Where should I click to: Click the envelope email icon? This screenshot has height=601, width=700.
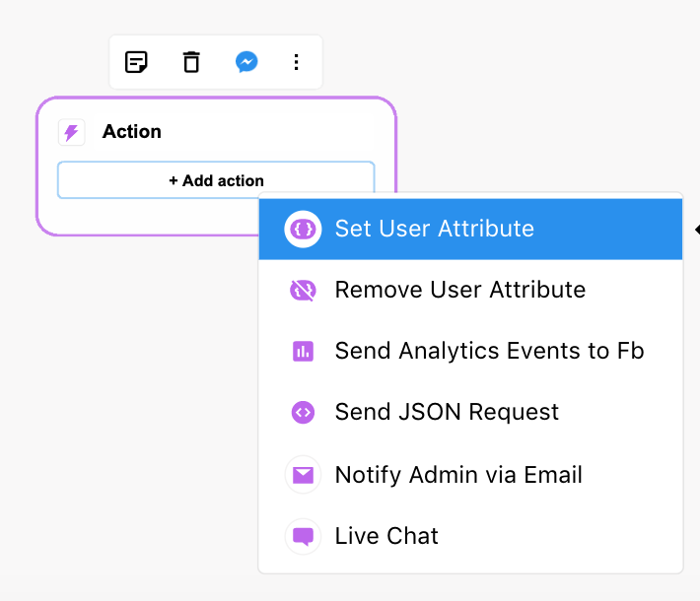coord(303,475)
